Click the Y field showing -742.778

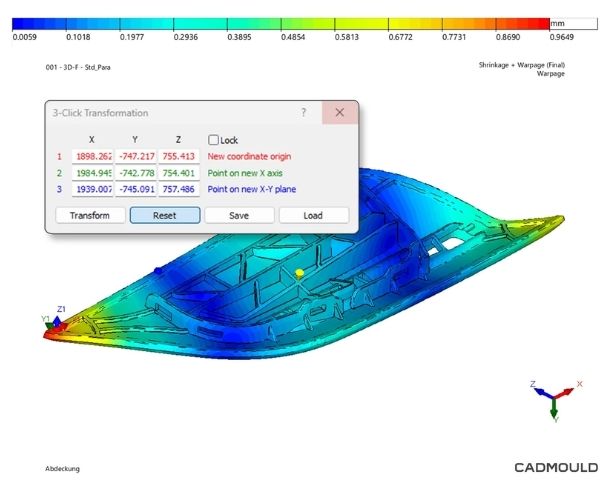(x=135, y=173)
